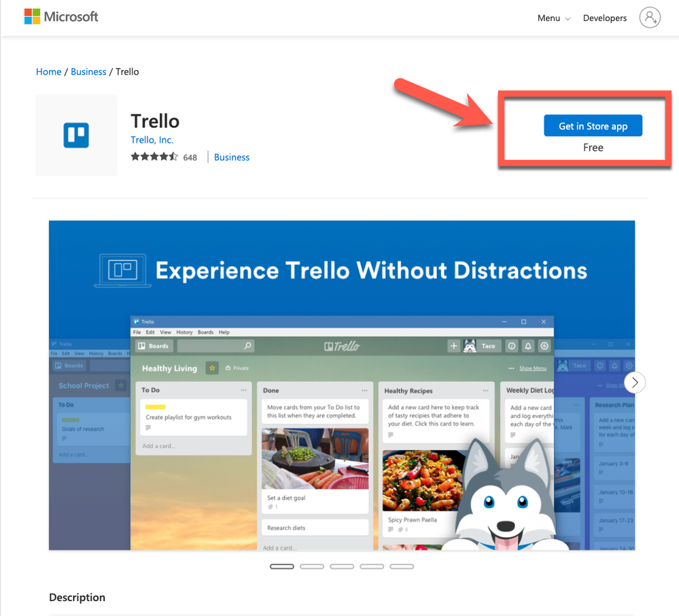Click the Trello app icon tile

(x=76, y=135)
